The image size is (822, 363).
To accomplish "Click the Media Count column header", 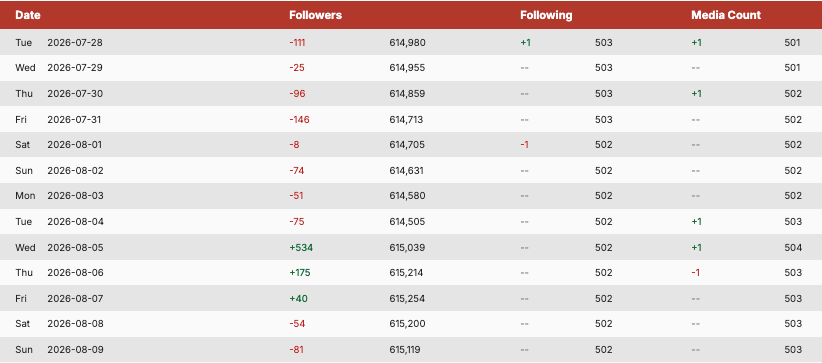I will pyautogui.click(x=726, y=15).
